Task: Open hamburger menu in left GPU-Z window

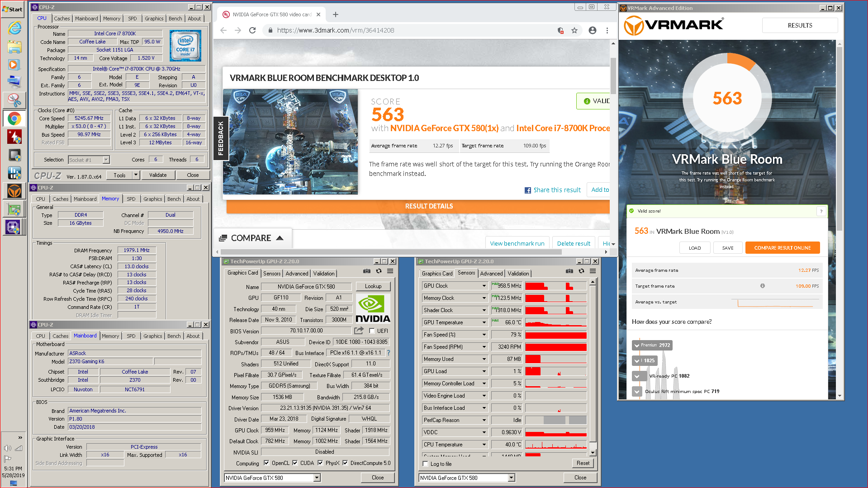Action: click(x=390, y=271)
